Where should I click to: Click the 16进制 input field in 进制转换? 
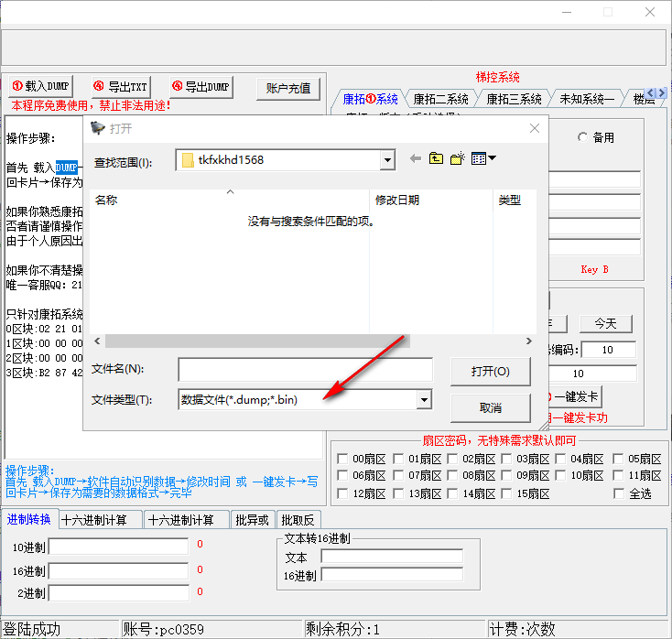tap(119, 571)
